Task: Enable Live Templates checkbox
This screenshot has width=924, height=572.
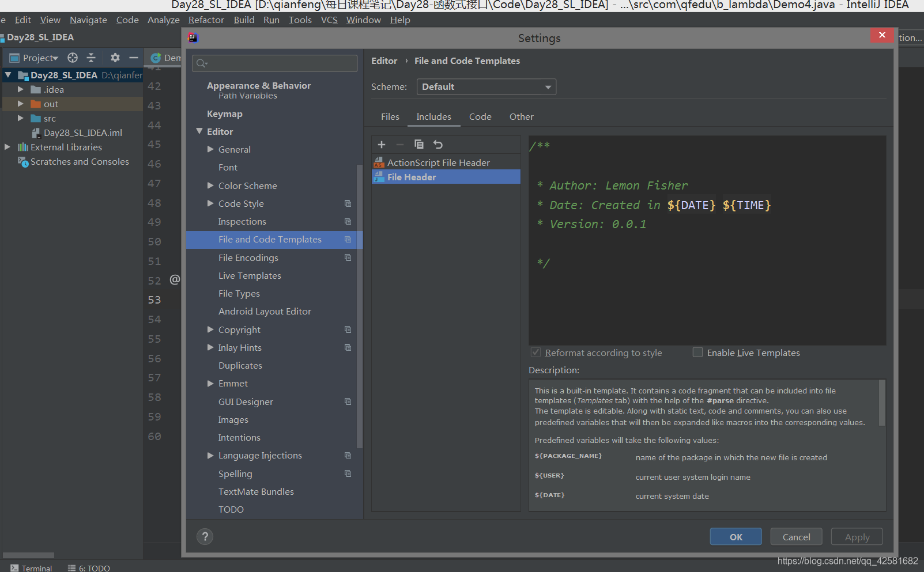Action: point(697,352)
